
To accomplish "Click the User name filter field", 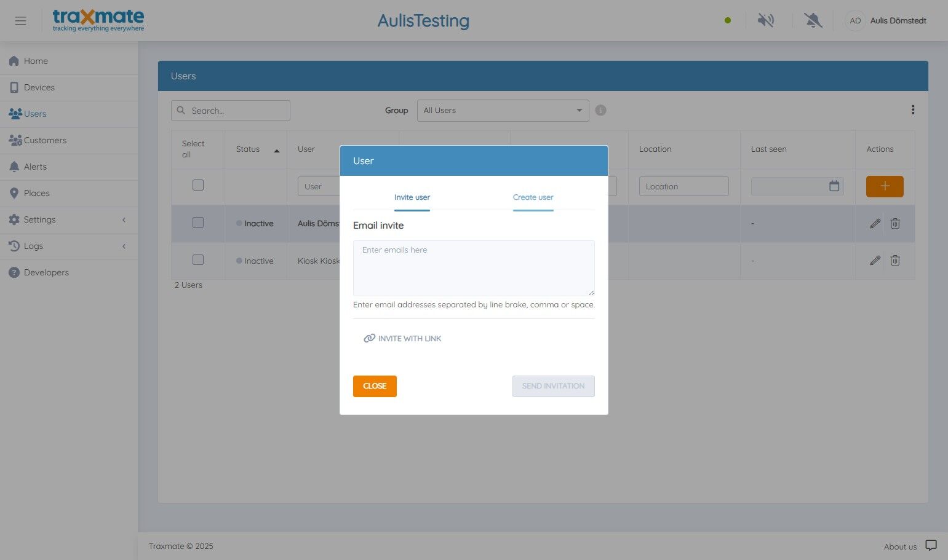I will (x=319, y=186).
